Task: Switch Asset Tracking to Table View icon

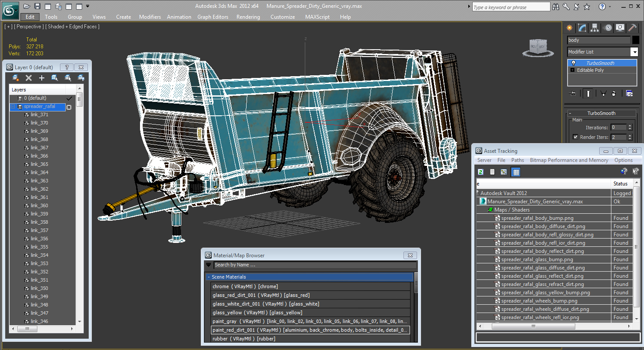Action: [x=516, y=172]
